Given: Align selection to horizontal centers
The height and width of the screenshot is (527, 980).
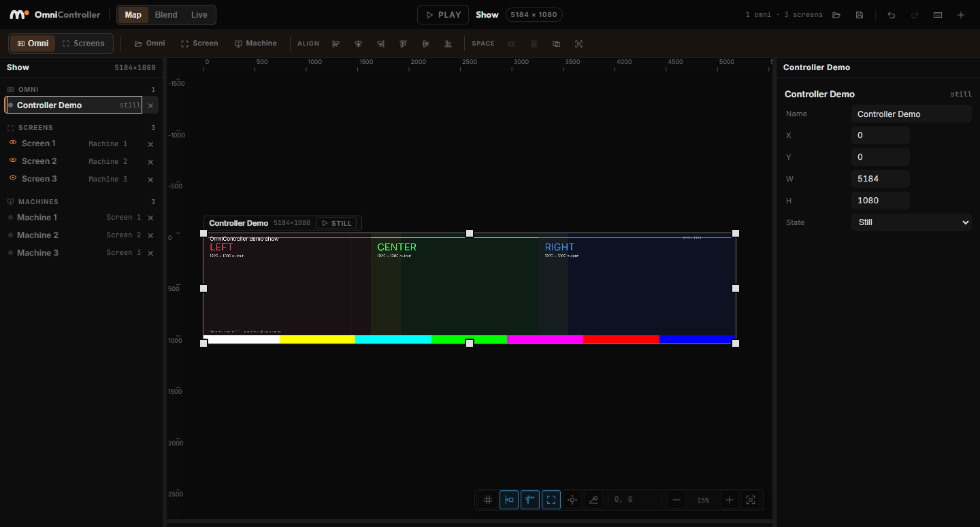Looking at the screenshot, I should [358, 44].
